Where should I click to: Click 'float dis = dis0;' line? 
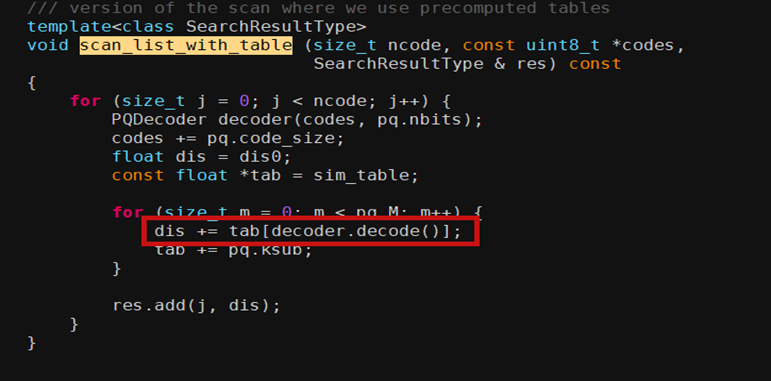(x=202, y=157)
